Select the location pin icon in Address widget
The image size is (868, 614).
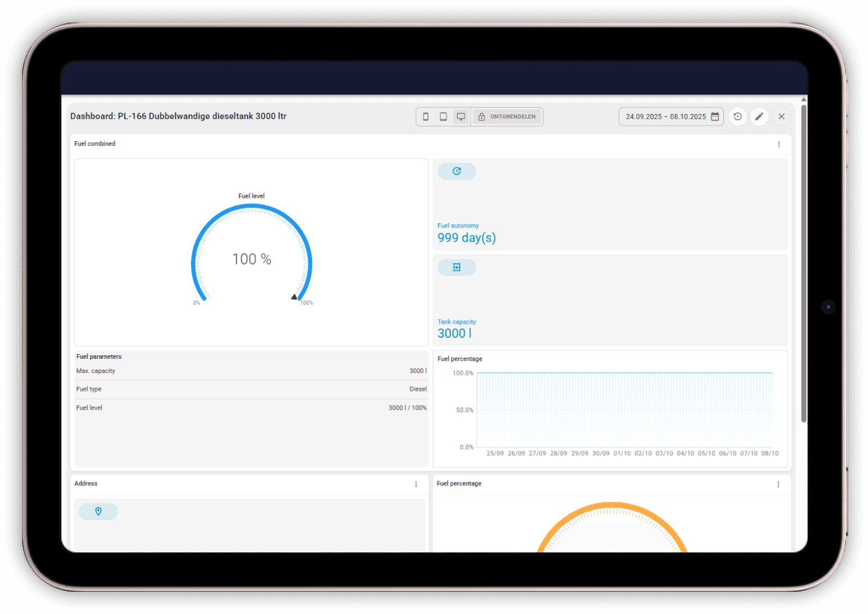(98, 511)
